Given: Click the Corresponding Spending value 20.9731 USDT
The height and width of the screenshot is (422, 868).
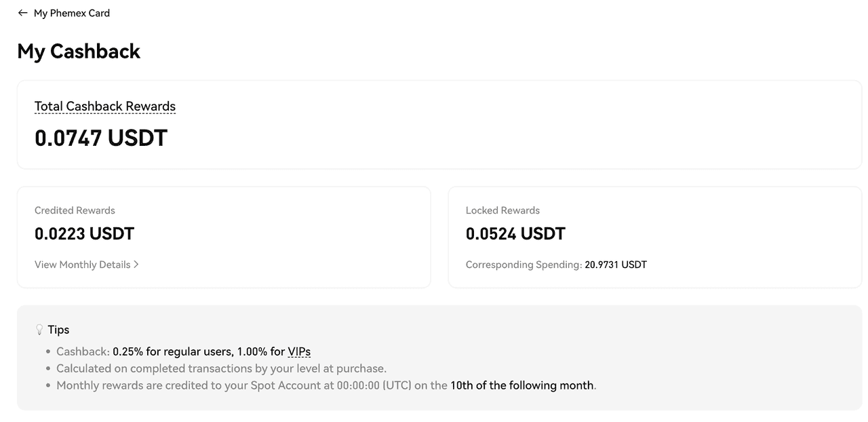Looking at the screenshot, I should (x=616, y=265).
